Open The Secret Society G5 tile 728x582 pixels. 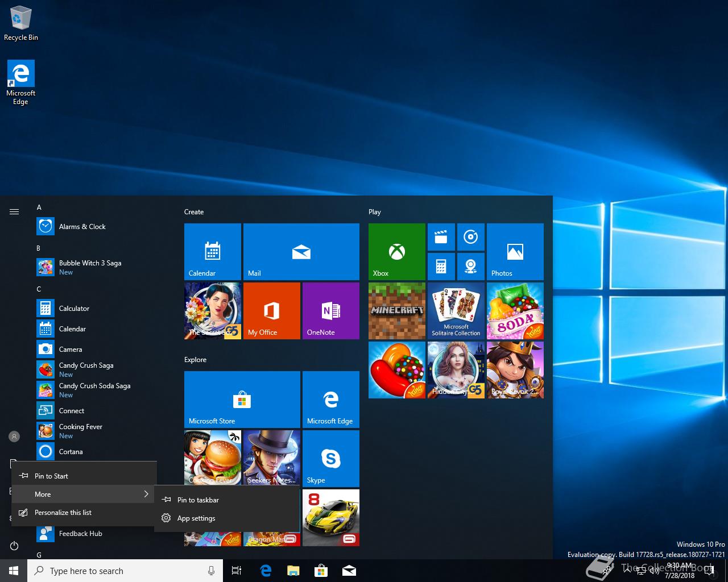pos(213,311)
